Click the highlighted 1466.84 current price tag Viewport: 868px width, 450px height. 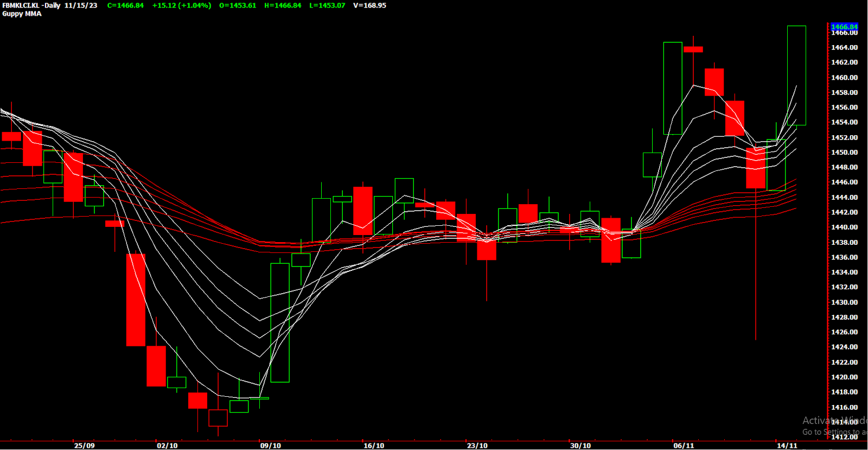coord(844,27)
